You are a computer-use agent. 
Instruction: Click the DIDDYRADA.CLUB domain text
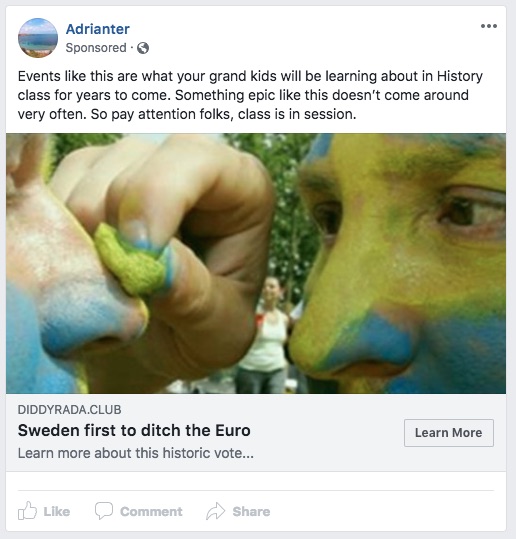pos(69,410)
